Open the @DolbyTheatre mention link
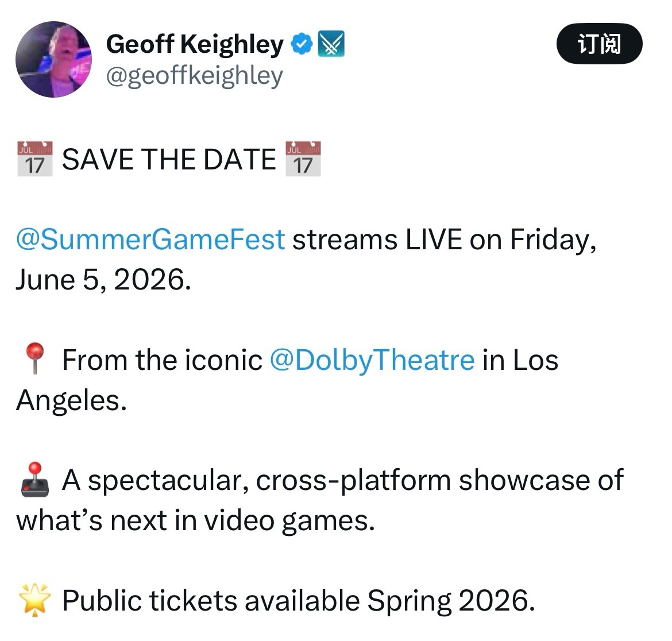This screenshot has height=641, width=672. click(372, 360)
